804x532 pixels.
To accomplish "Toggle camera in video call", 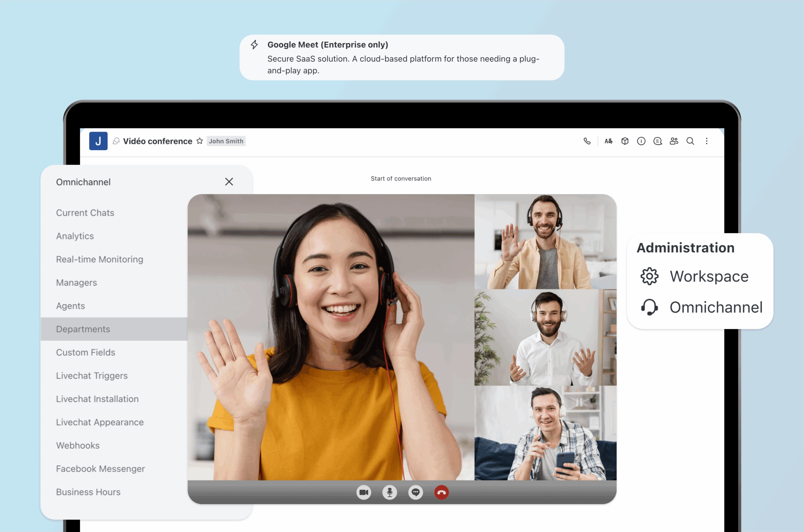I will [x=364, y=492].
